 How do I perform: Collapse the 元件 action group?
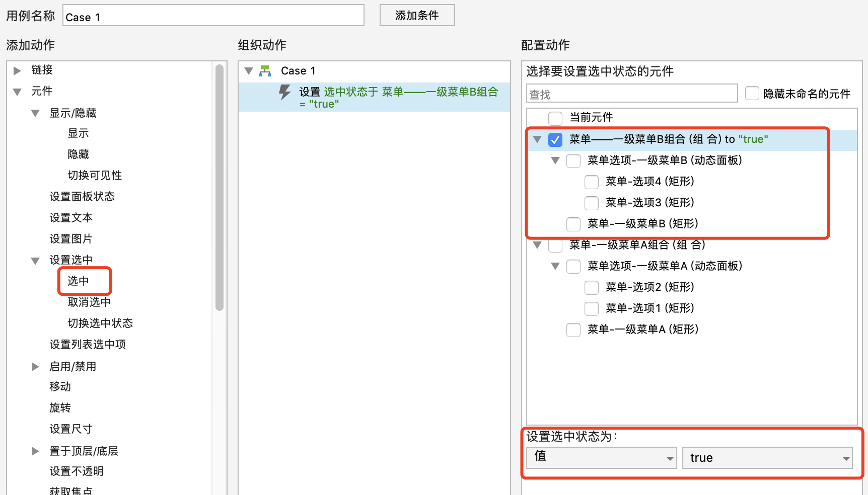pos(17,92)
